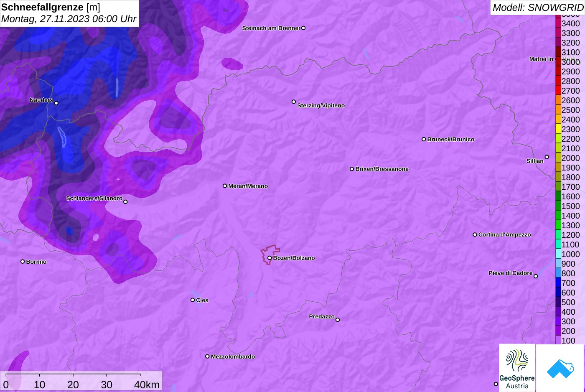This screenshot has height=392, width=585.
Task: Select the green 1500 legend swatch
Action: click(558, 206)
